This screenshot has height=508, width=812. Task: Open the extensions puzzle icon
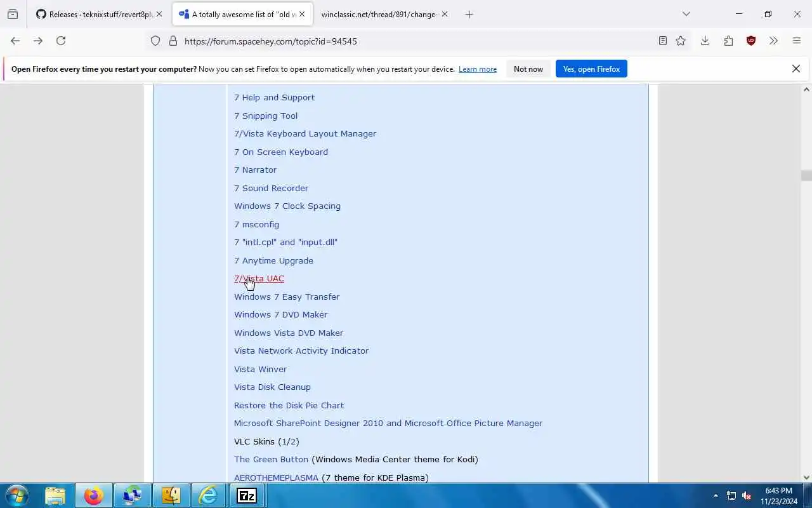click(x=728, y=41)
